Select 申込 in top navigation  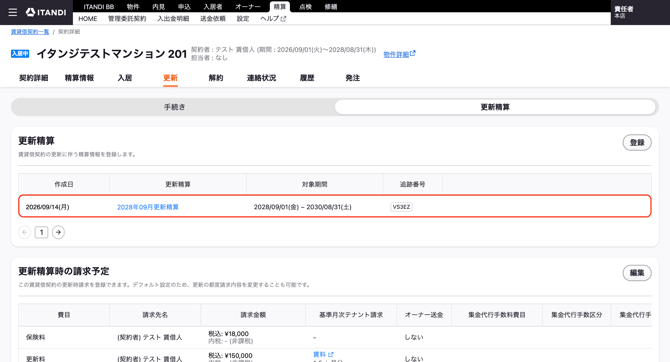click(184, 7)
